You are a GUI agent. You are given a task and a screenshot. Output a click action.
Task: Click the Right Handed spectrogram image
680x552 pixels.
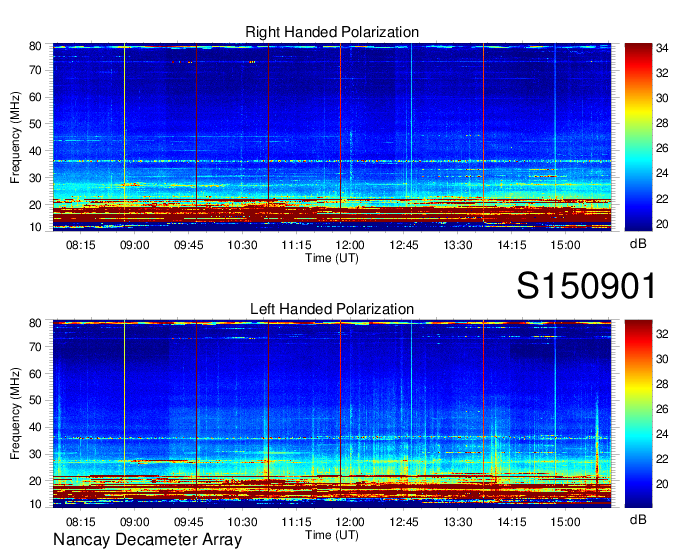tap(332, 137)
